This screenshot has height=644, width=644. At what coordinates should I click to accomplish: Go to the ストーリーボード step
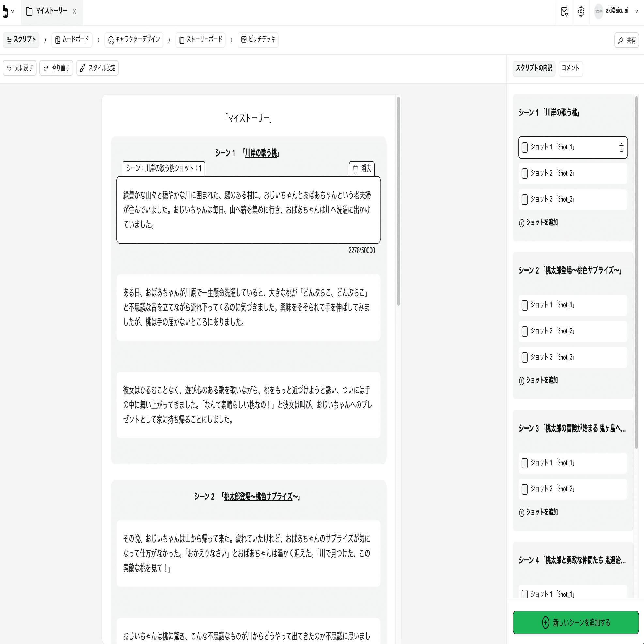[x=201, y=40]
